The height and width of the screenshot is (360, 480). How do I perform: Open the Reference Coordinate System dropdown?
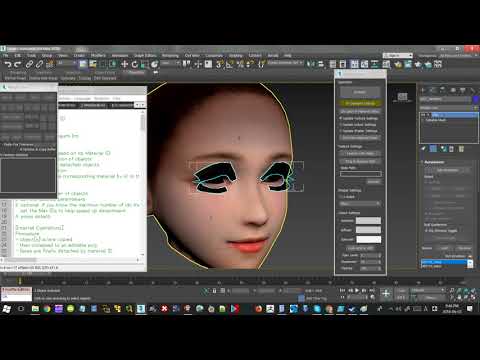(x=170, y=63)
